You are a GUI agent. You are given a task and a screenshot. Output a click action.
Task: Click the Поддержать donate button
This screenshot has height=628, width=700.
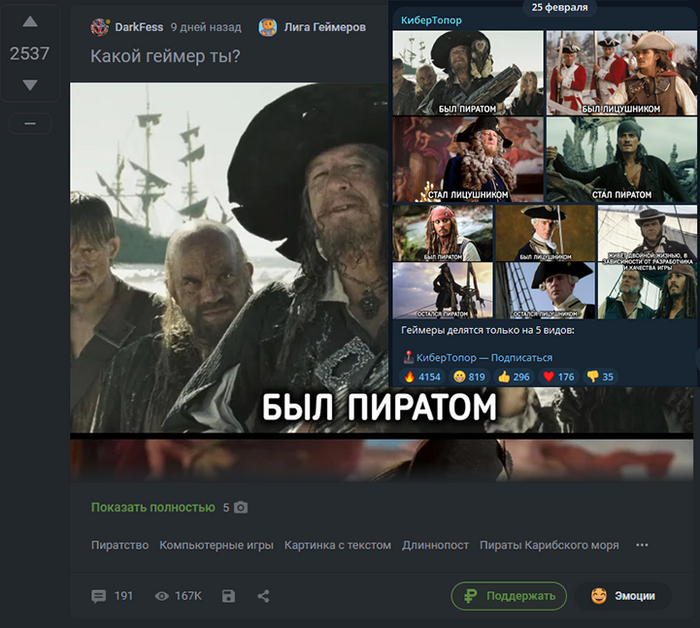(x=508, y=596)
